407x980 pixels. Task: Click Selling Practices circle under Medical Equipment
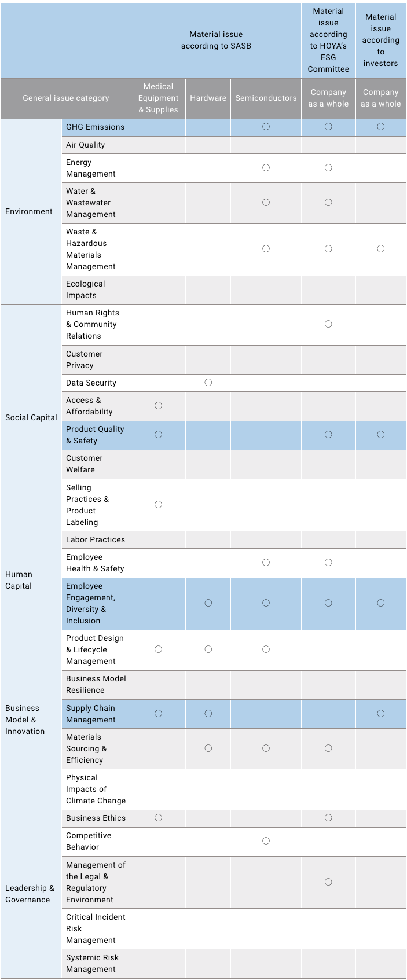158,505
